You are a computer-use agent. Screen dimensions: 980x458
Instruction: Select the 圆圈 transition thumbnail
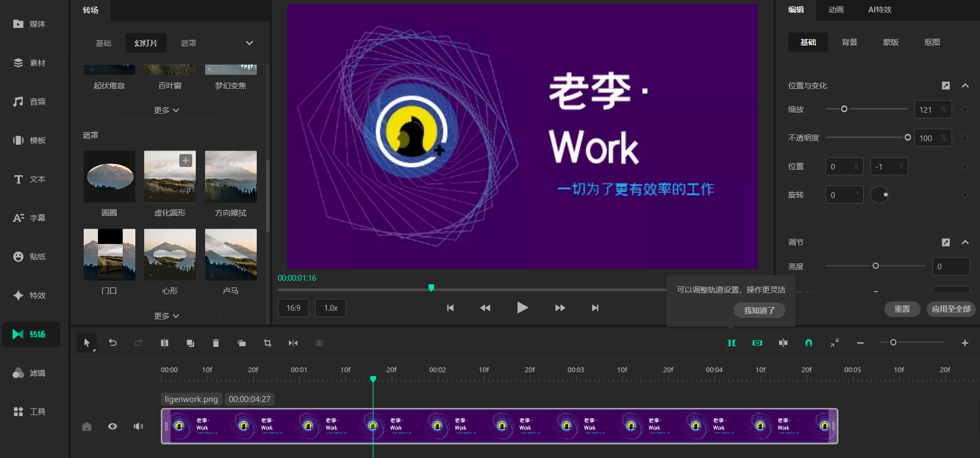click(x=110, y=177)
